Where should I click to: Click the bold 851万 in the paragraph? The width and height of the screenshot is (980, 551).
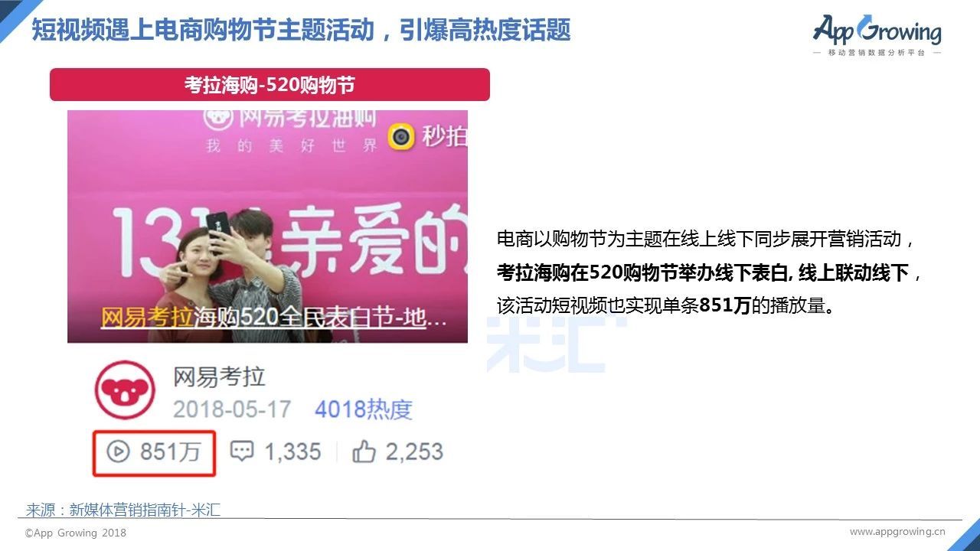(725, 305)
